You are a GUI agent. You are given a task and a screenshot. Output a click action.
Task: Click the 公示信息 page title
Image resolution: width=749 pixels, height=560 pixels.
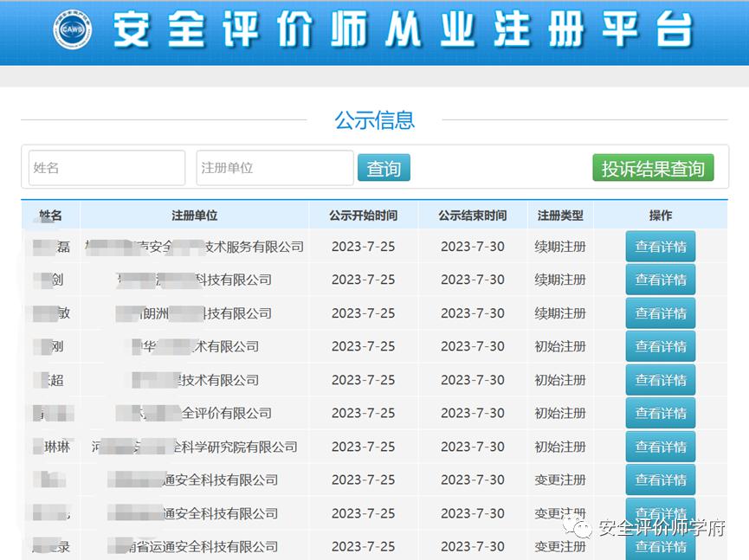[374, 120]
